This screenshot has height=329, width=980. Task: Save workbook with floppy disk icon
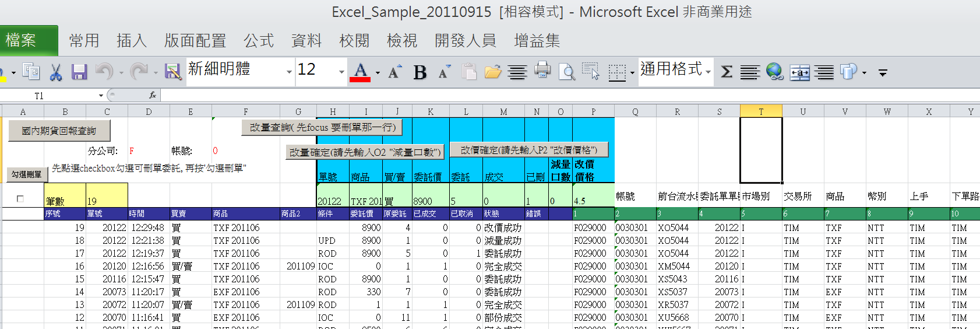(79, 72)
